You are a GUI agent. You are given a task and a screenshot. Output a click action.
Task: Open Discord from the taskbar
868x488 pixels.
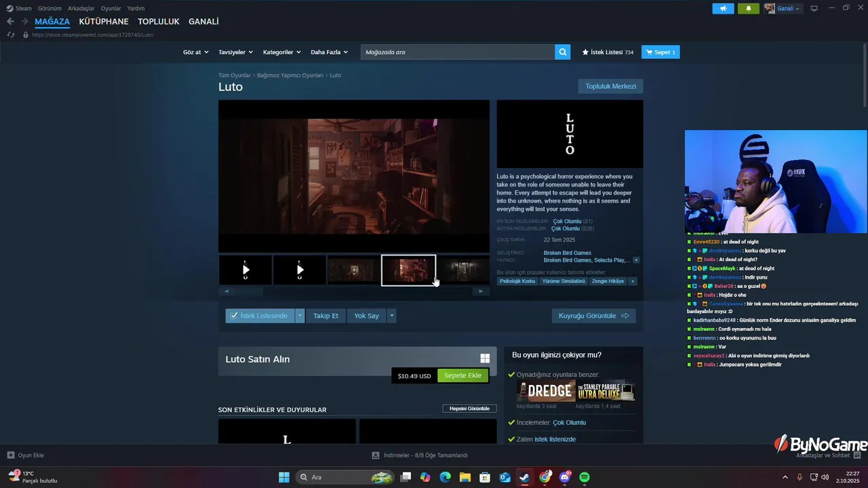pos(565,477)
